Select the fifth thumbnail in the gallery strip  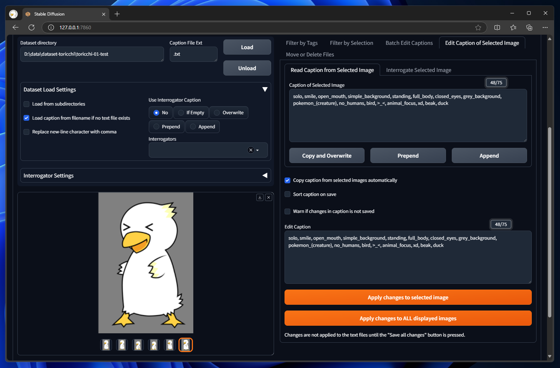pos(170,345)
